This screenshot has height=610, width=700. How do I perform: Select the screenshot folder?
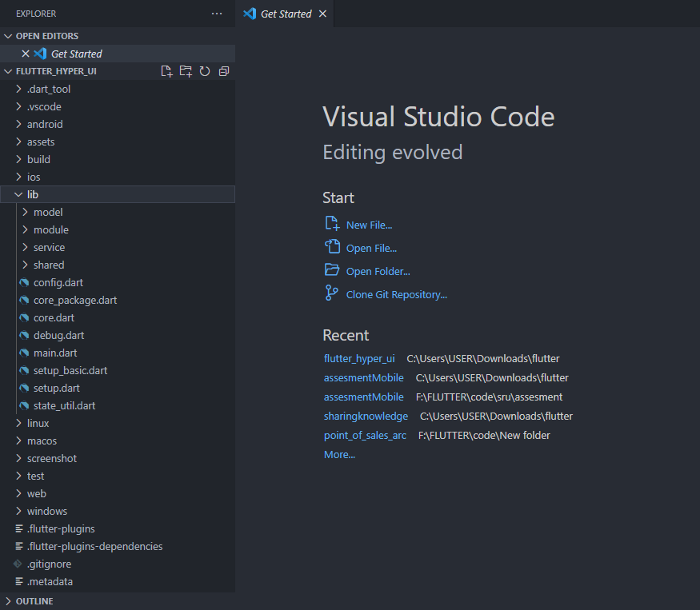(x=118, y=458)
